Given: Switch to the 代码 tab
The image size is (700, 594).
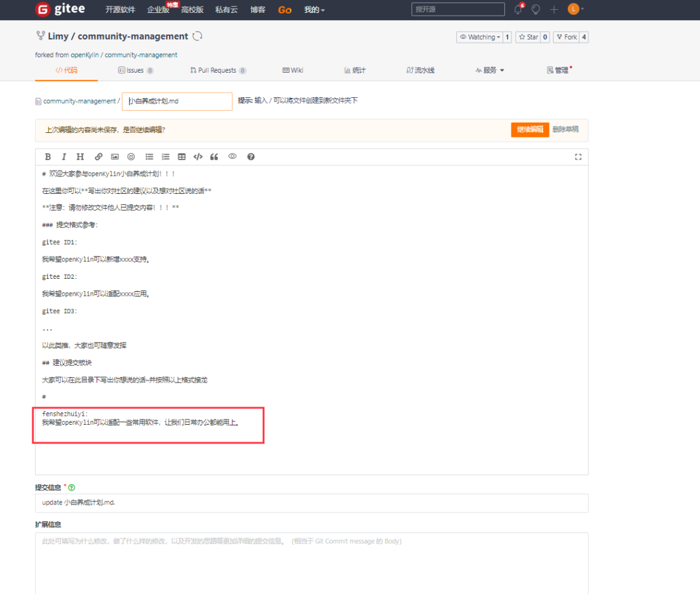Looking at the screenshot, I should [x=67, y=70].
